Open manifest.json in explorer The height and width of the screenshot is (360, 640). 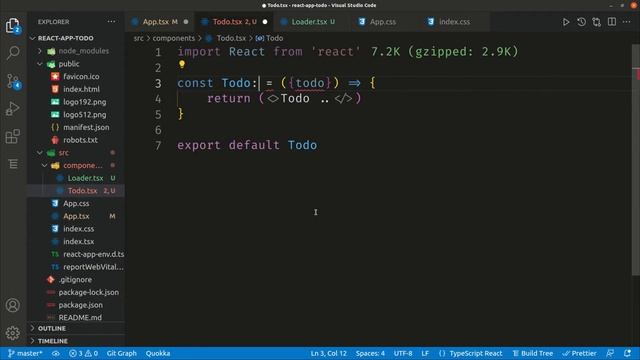(x=86, y=127)
